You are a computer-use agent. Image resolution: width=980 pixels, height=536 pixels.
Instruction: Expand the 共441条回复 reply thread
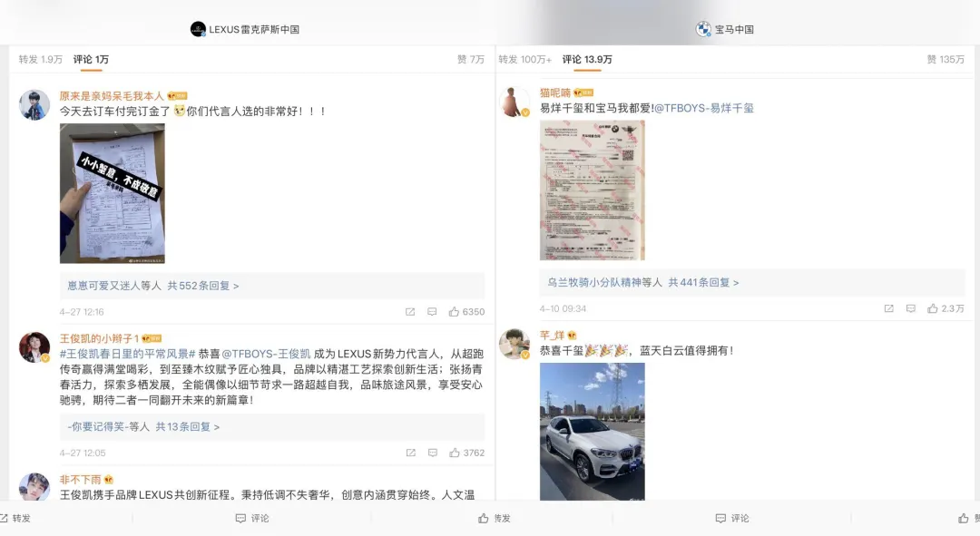[x=703, y=282]
